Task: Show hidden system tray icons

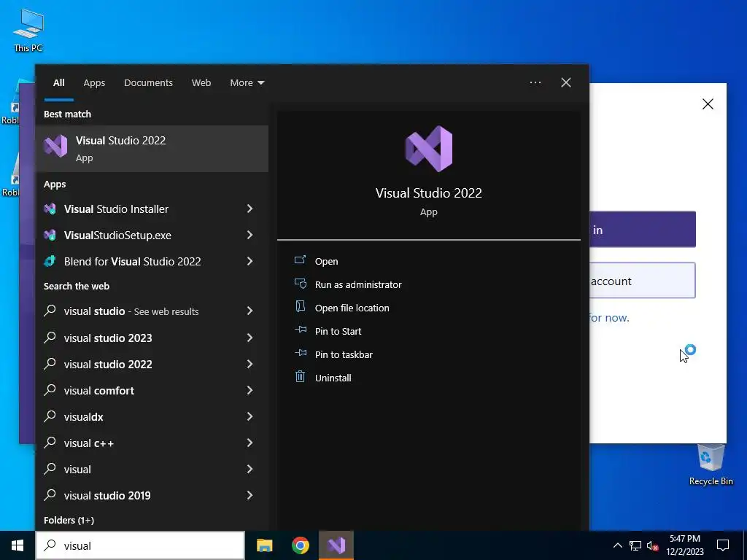Action: (x=617, y=545)
